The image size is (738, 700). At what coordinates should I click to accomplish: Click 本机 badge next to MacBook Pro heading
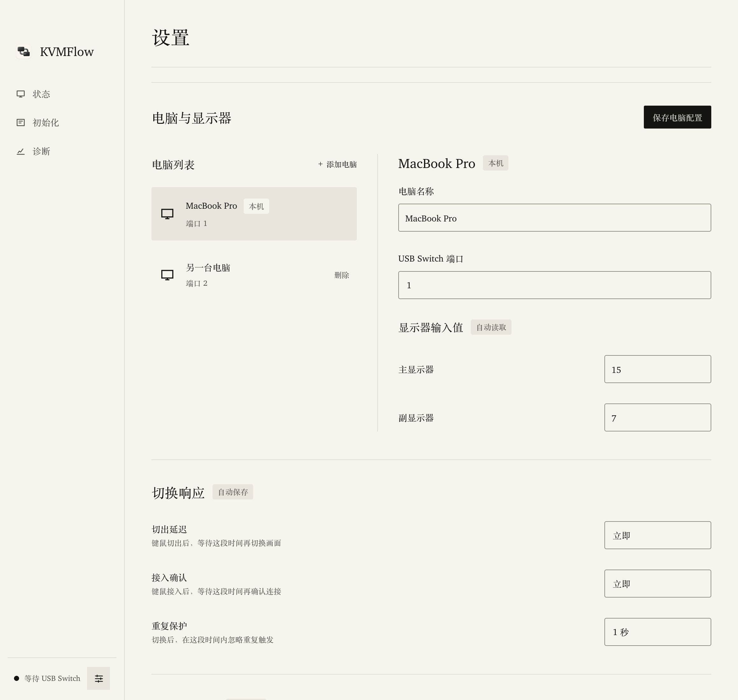tap(496, 163)
